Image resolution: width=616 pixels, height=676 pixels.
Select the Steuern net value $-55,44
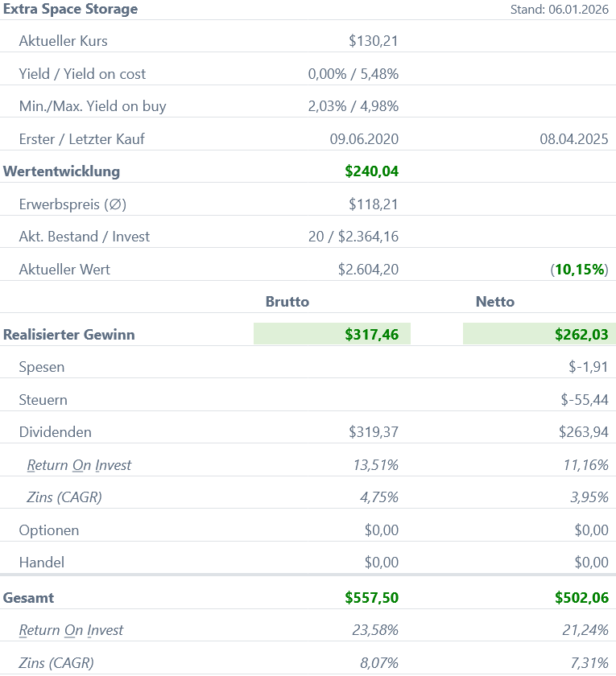coord(584,400)
